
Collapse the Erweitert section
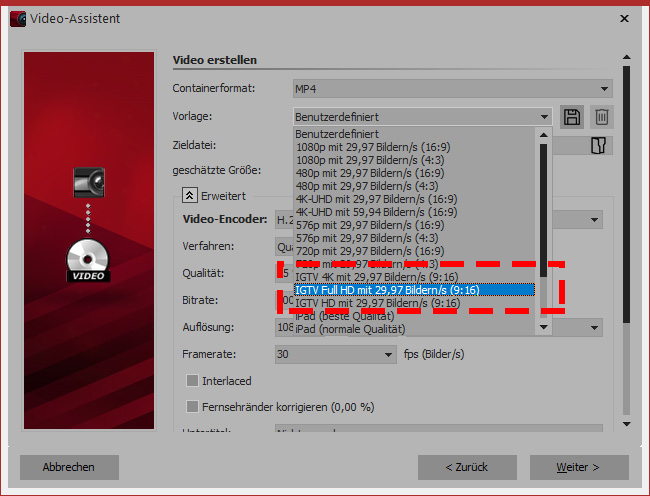tap(189, 195)
